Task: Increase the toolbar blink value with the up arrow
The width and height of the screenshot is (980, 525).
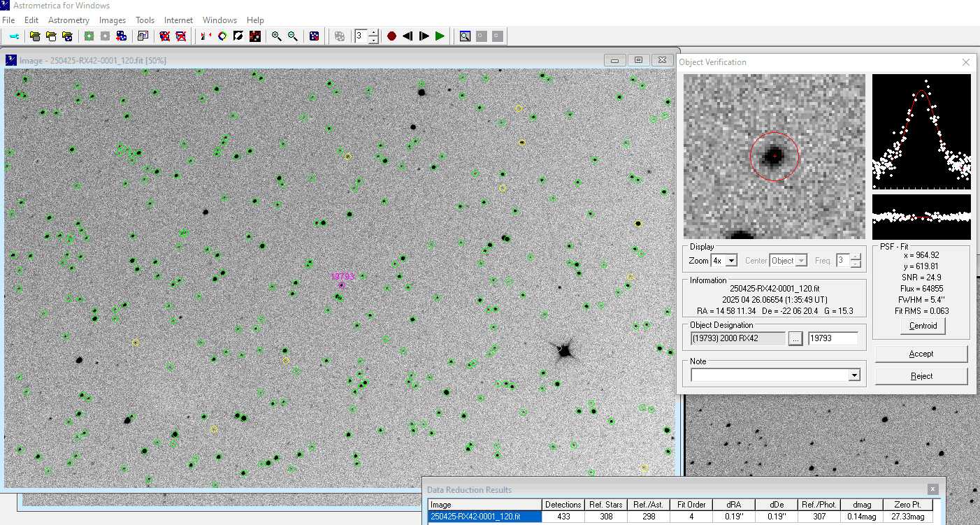Action: 373,32
